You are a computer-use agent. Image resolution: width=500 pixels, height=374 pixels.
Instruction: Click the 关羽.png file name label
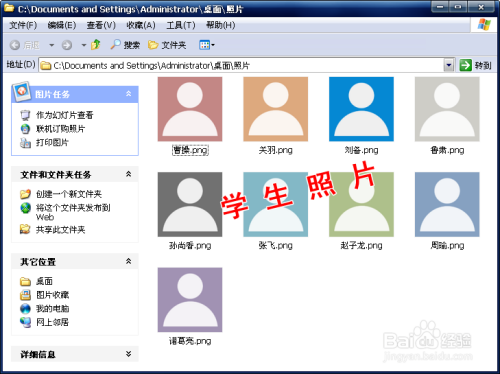point(276,150)
